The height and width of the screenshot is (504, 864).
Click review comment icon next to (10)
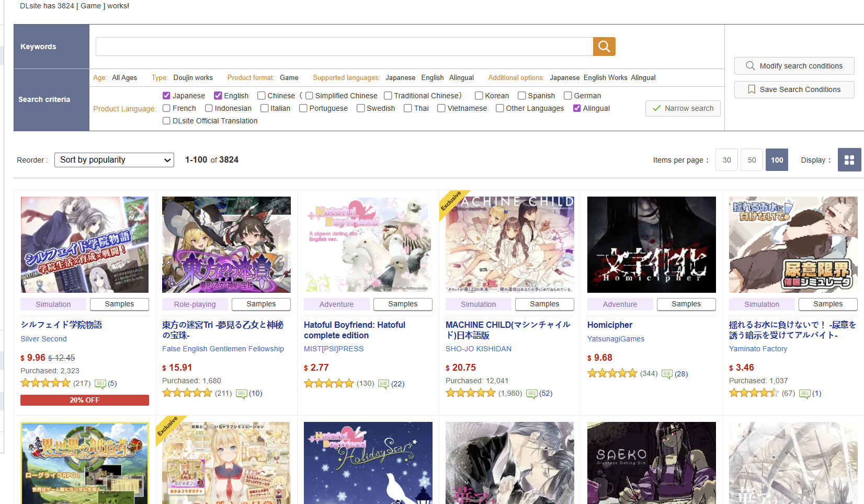click(242, 394)
